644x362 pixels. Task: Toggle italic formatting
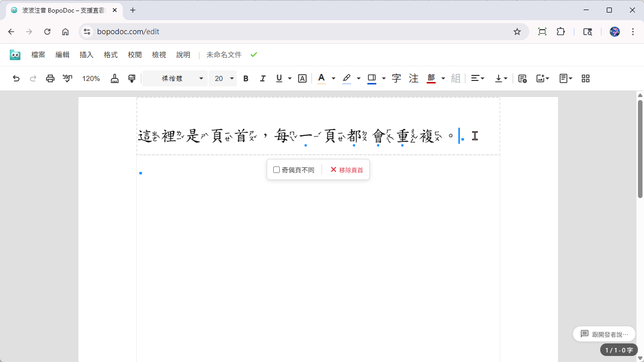[263, 78]
